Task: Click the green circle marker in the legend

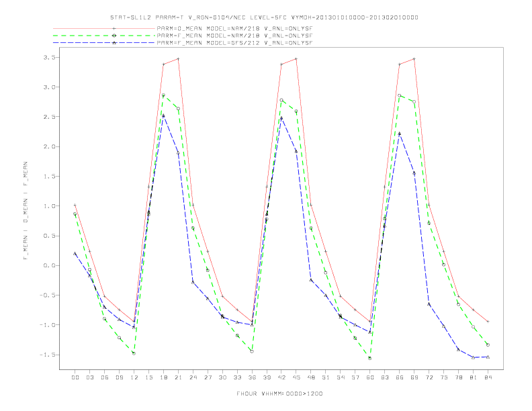Action: click(114, 36)
